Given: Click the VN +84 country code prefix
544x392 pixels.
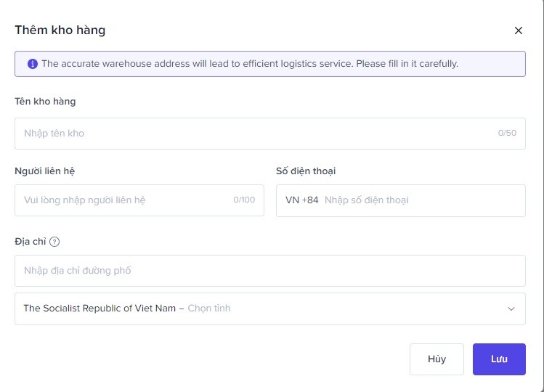Looking at the screenshot, I should click(302, 200).
